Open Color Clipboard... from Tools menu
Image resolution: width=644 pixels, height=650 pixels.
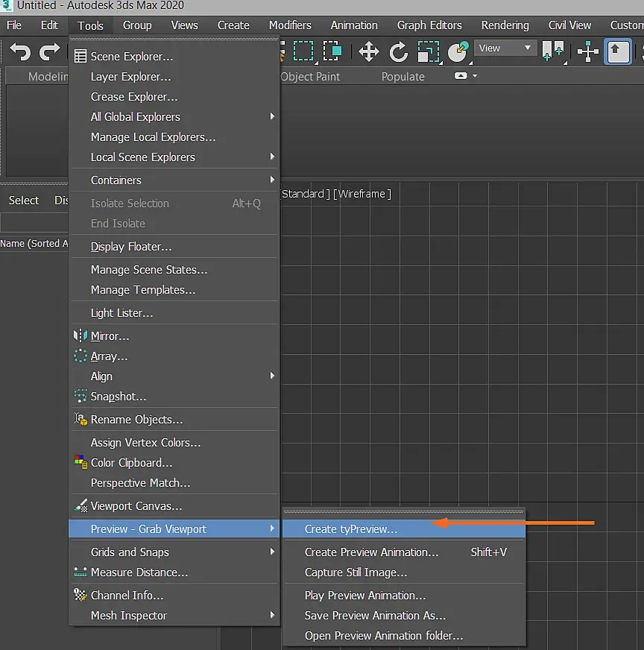[x=131, y=463]
